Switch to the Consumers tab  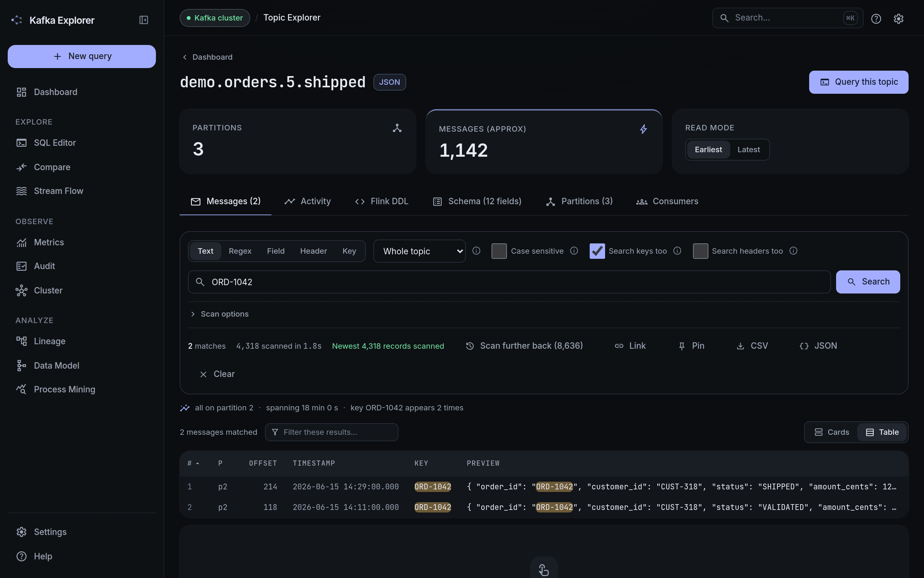pyautogui.click(x=667, y=201)
